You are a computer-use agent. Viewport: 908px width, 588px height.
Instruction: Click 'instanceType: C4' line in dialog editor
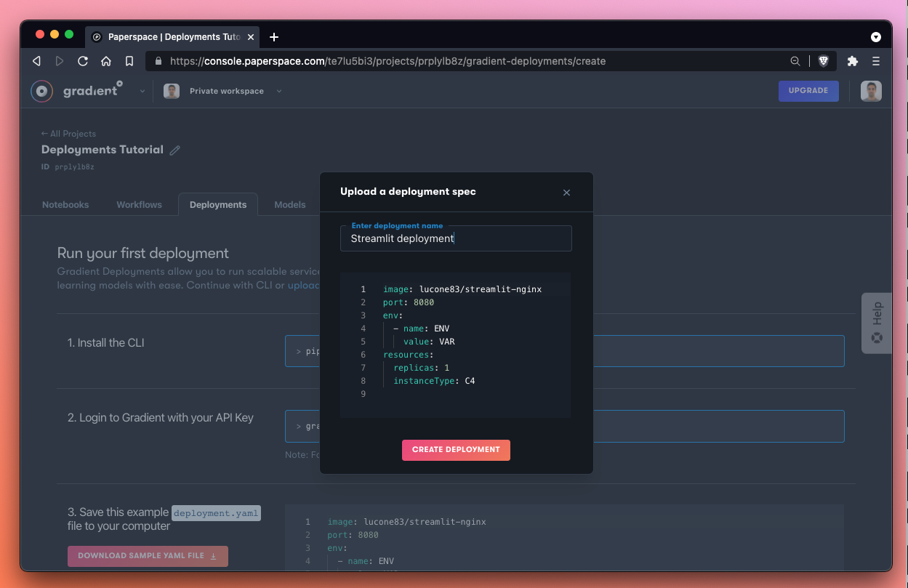point(434,381)
